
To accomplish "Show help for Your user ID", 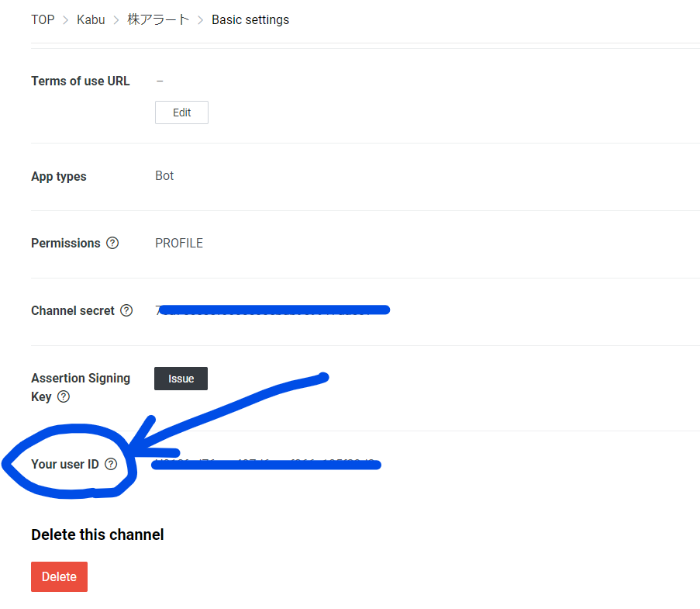I will pos(111,464).
